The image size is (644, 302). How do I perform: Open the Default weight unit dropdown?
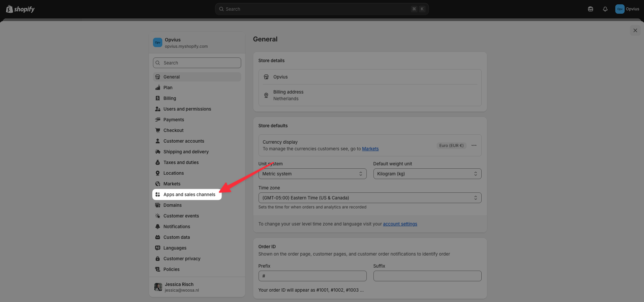pos(427,174)
